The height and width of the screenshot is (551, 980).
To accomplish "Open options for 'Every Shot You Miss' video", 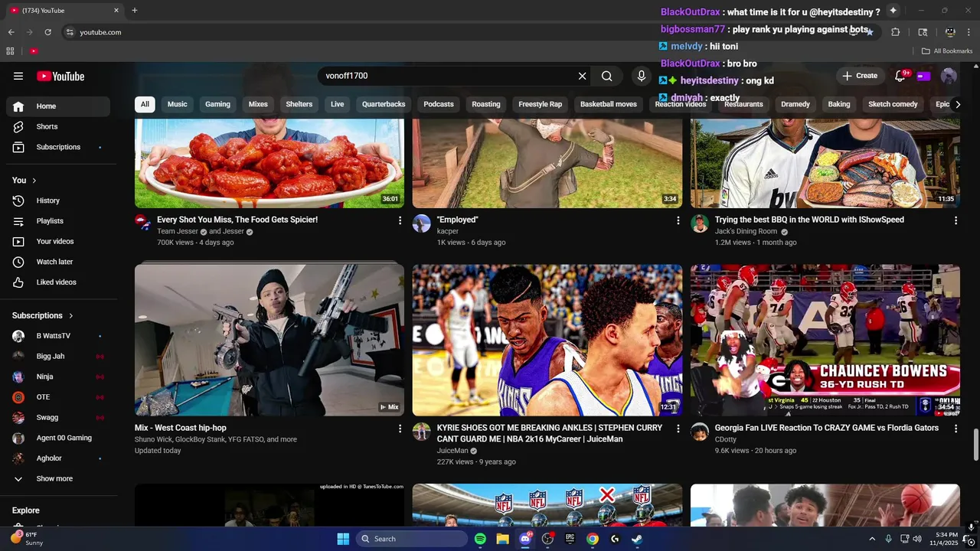I will [400, 220].
